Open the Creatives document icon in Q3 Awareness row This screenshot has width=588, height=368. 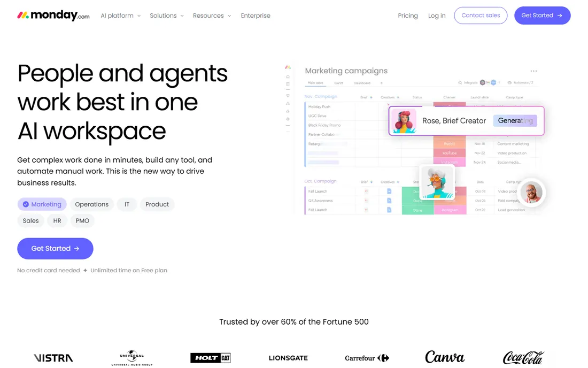coord(389,201)
